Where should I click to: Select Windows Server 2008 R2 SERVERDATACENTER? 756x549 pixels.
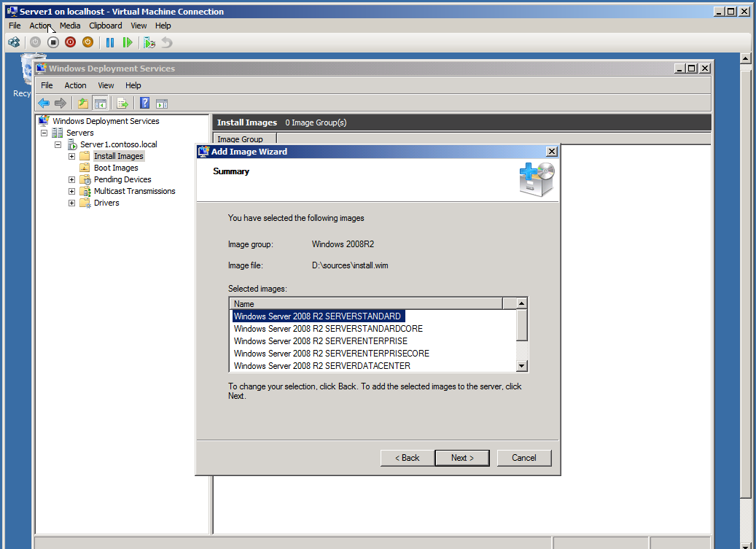click(x=322, y=366)
